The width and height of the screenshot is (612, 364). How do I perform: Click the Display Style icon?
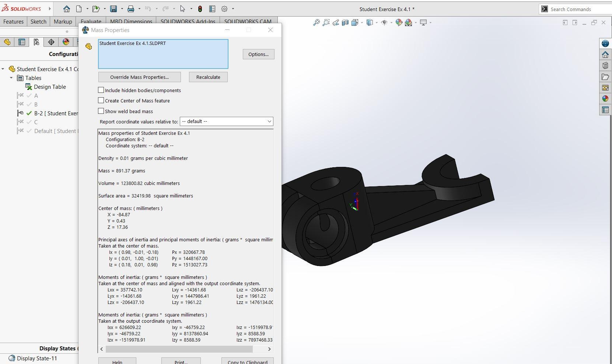370,22
